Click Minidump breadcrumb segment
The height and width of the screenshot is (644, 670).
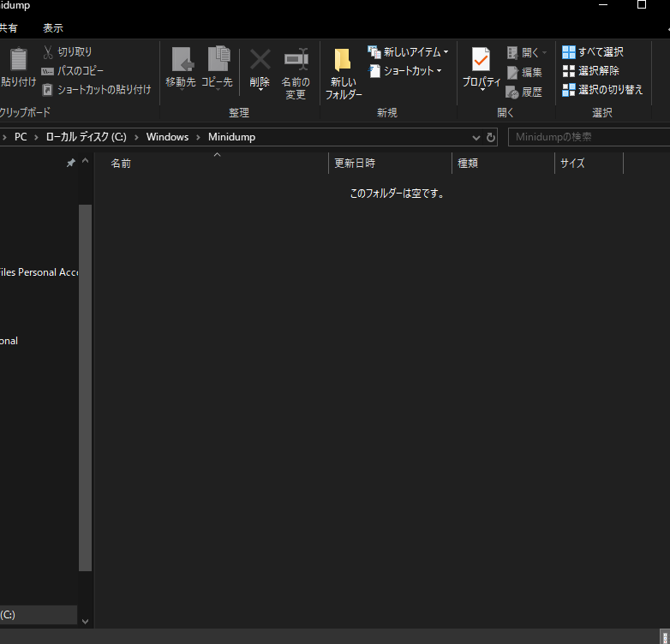(x=231, y=137)
